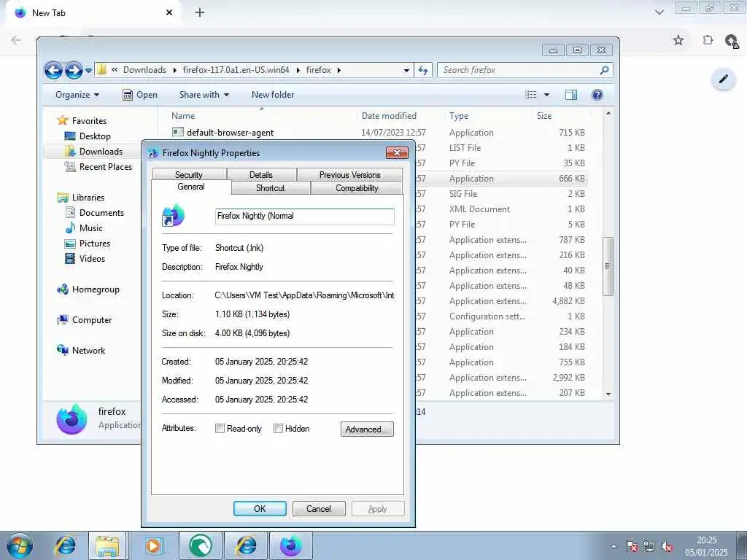Open the Organize menu
Image resolution: width=747 pixels, height=560 pixels.
point(77,95)
